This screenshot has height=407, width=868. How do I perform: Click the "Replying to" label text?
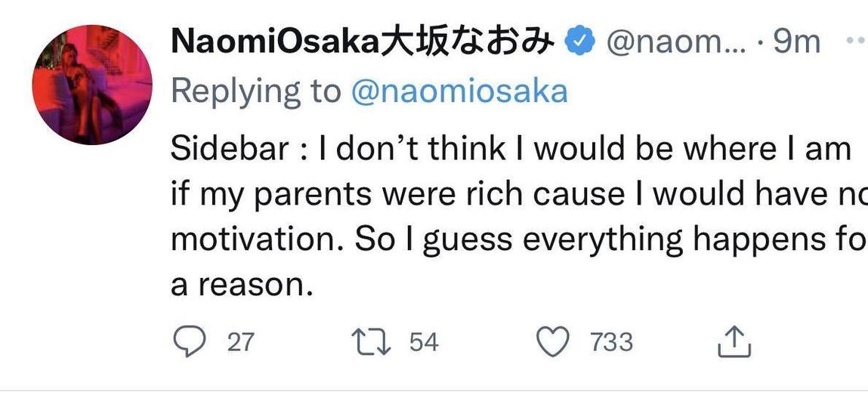(x=256, y=91)
